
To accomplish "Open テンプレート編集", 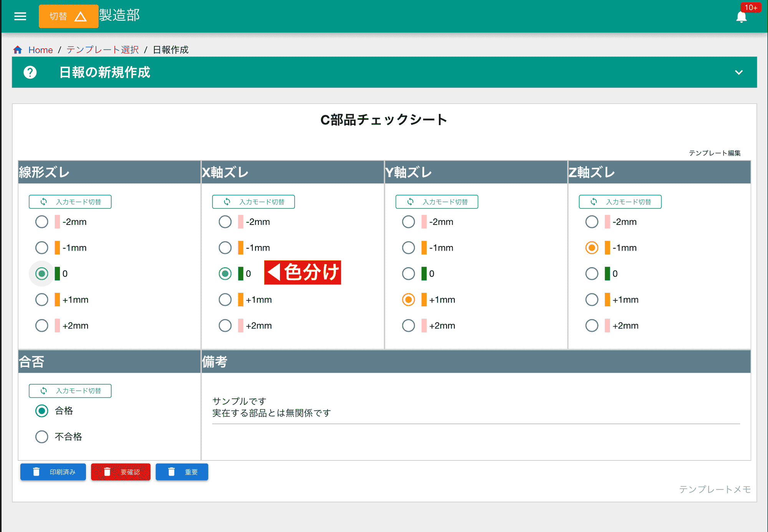I will tap(715, 152).
